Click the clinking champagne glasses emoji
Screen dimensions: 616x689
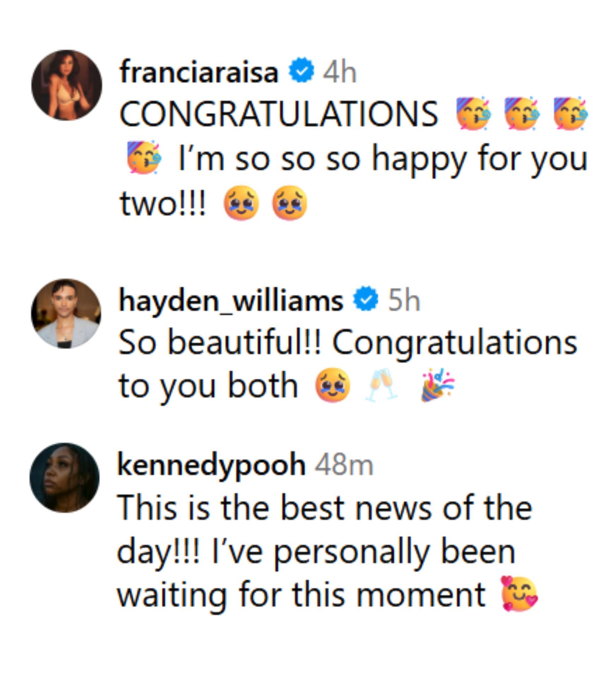381,384
